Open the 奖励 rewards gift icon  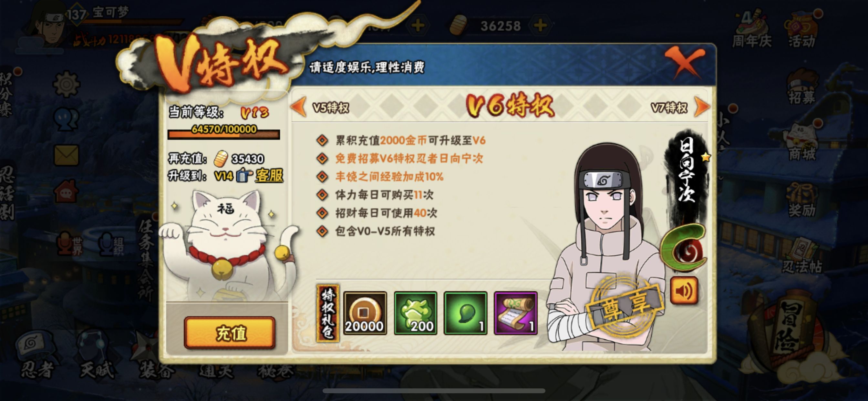802,200
